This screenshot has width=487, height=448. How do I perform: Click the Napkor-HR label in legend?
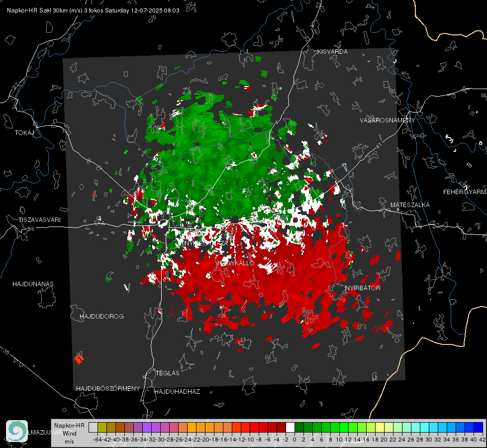tap(69, 426)
